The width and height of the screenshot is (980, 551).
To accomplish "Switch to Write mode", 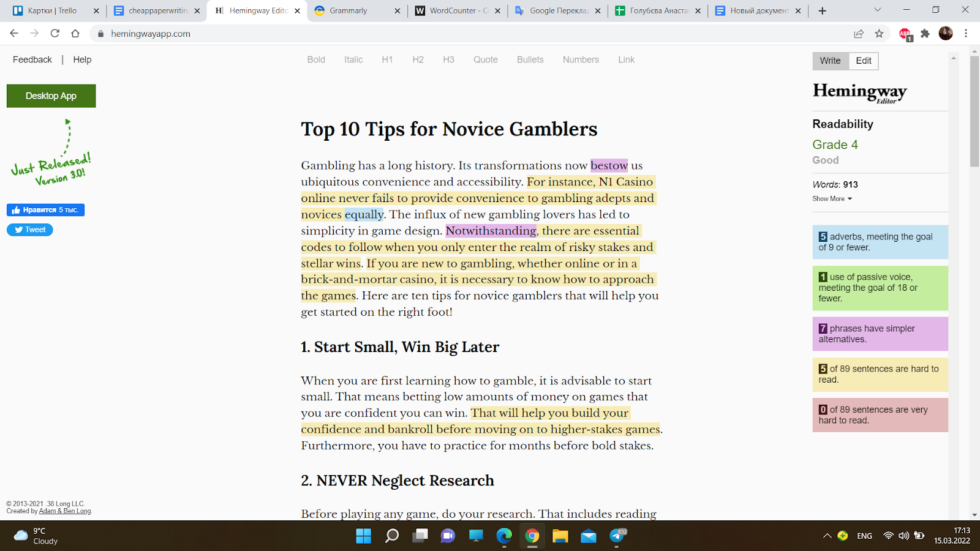I will coord(831,61).
